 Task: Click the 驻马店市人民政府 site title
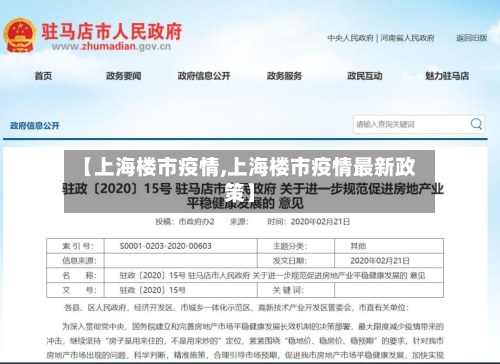112,31
